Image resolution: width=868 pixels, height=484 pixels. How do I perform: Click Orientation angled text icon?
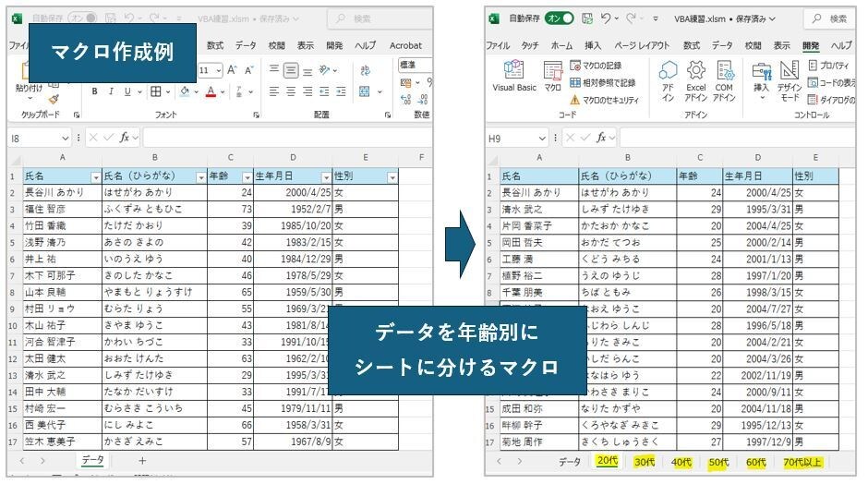point(325,70)
